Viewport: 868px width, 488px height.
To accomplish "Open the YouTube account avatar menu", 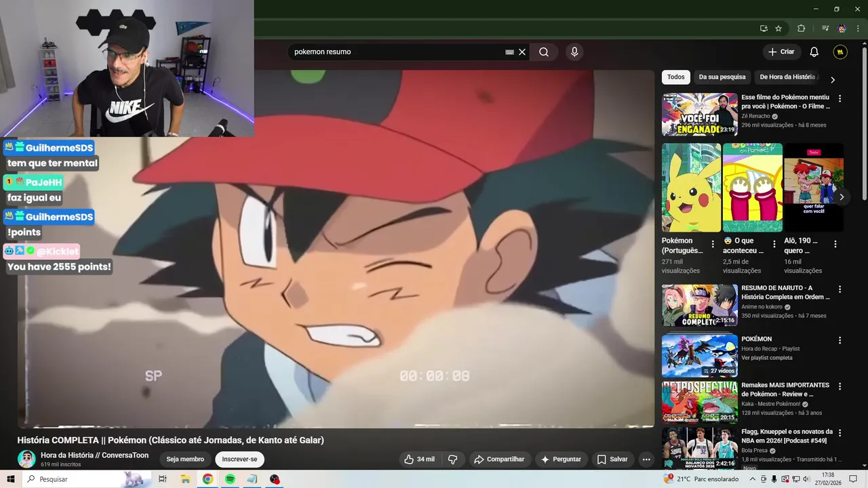I will tap(840, 52).
